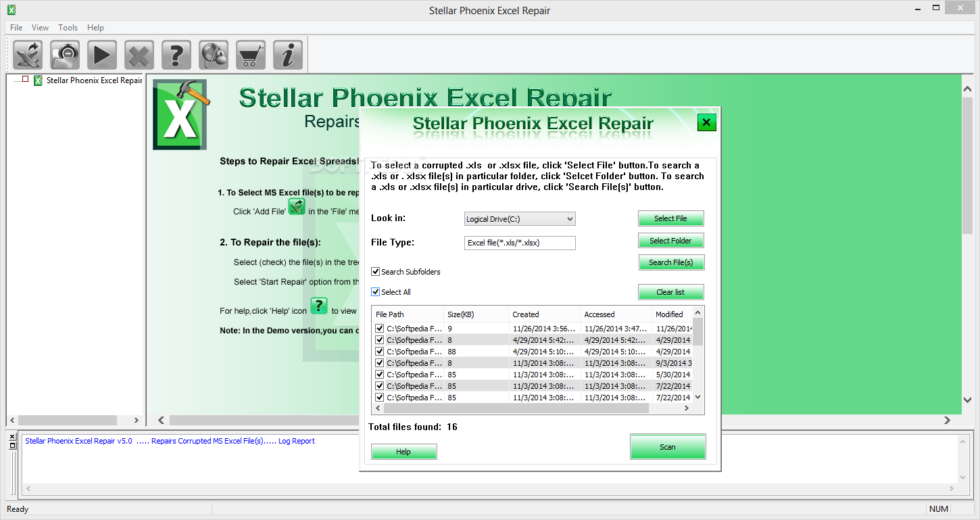Click the About information icon in toolbar

(x=288, y=55)
